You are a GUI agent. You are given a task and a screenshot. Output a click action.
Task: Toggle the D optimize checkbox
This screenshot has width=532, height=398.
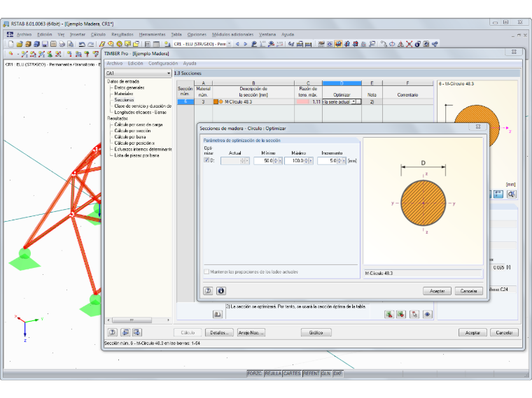point(206,160)
